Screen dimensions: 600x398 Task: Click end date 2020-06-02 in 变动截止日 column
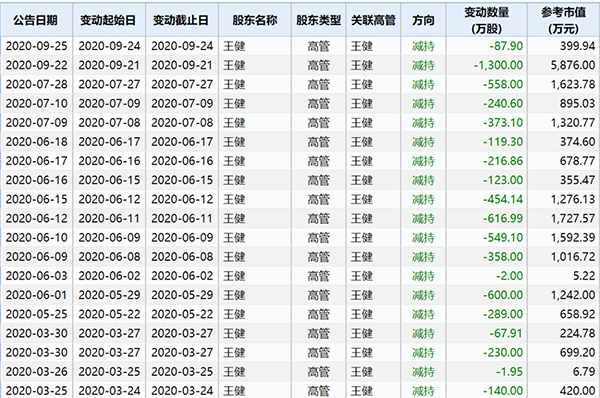182,276
